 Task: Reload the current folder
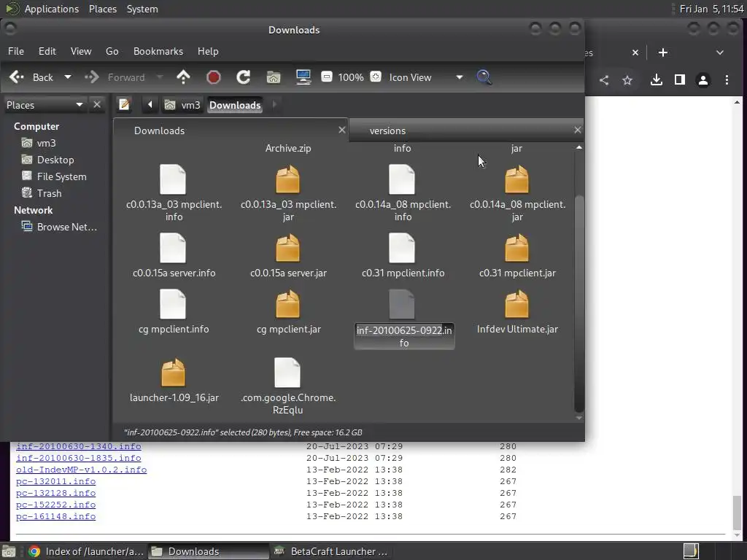244,77
